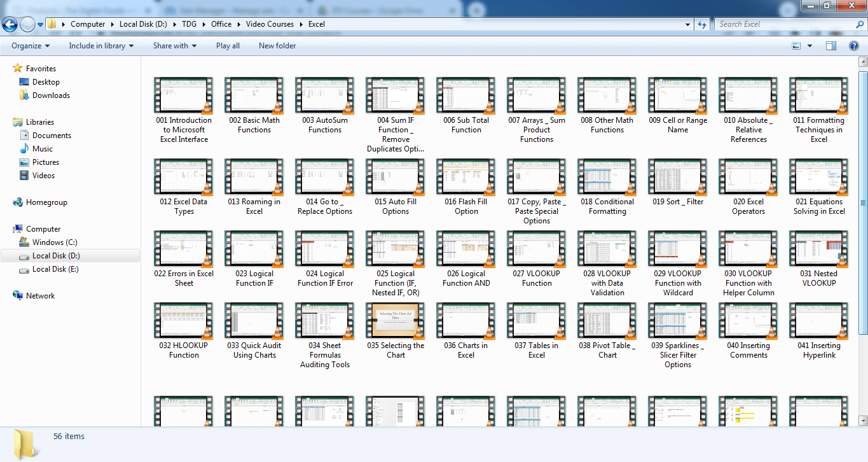Click TDG in the address bar path
868x462 pixels.
click(x=190, y=24)
